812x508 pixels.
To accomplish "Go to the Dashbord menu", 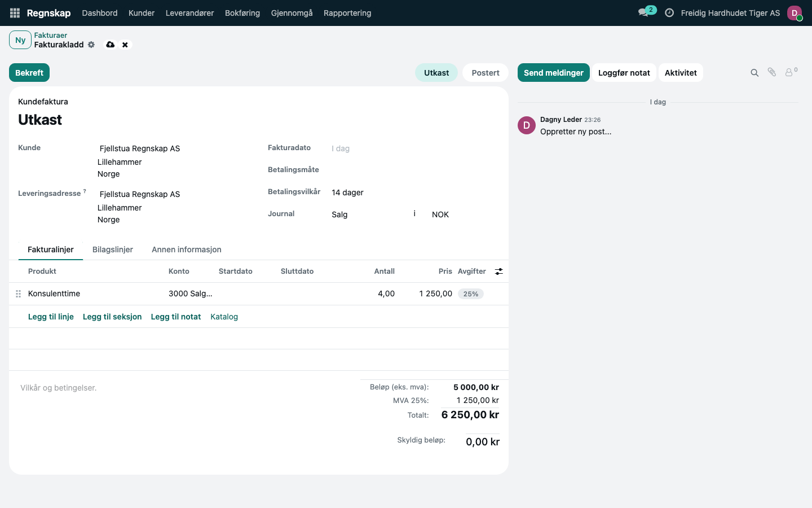I will (100, 13).
